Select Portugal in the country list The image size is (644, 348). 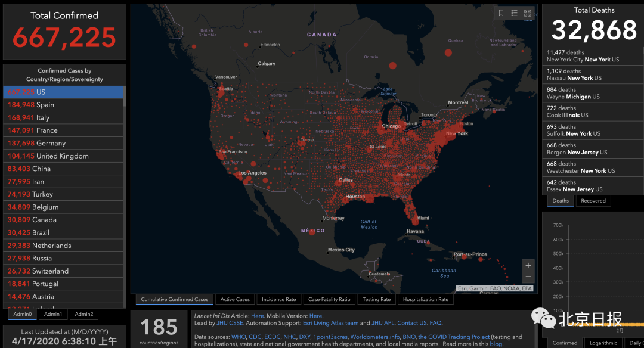[63, 284]
